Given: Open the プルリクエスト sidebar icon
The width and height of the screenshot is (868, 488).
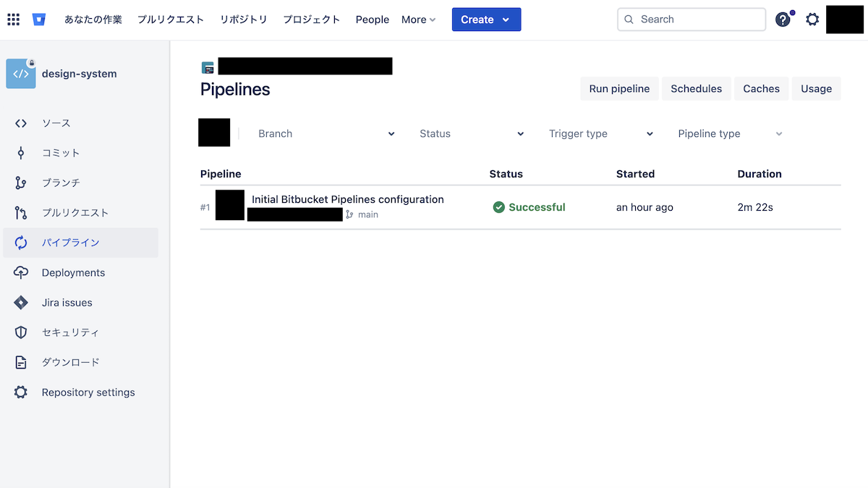Looking at the screenshot, I should [x=21, y=213].
